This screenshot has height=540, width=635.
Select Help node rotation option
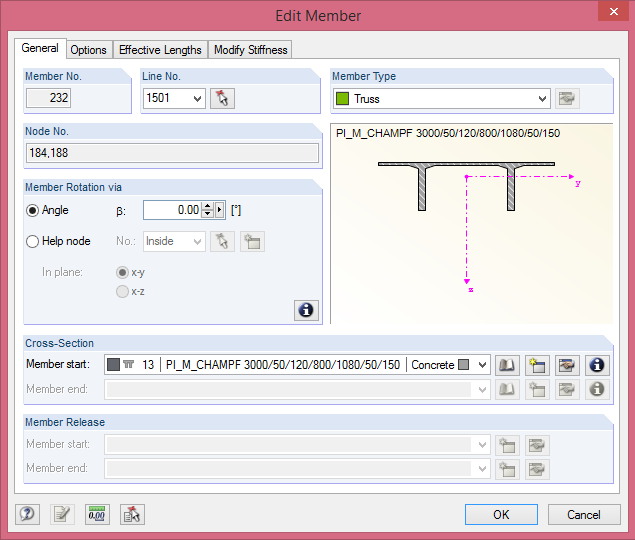pos(32,241)
